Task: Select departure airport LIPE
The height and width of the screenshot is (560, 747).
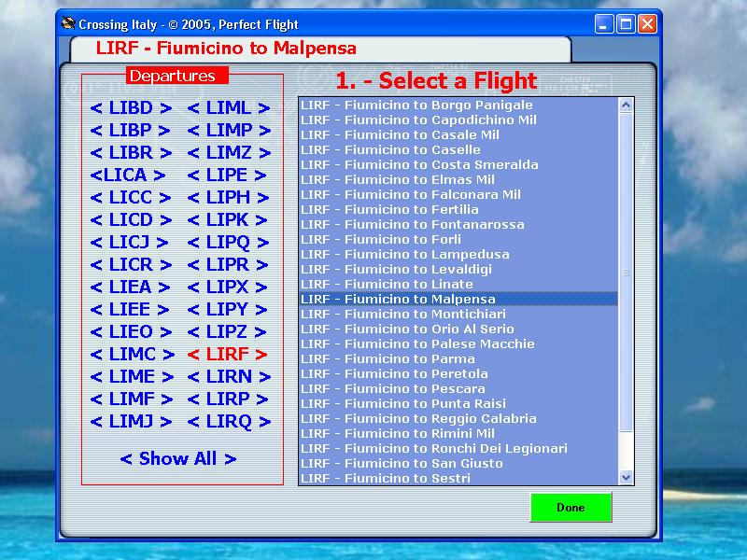Action: coord(227,175)
